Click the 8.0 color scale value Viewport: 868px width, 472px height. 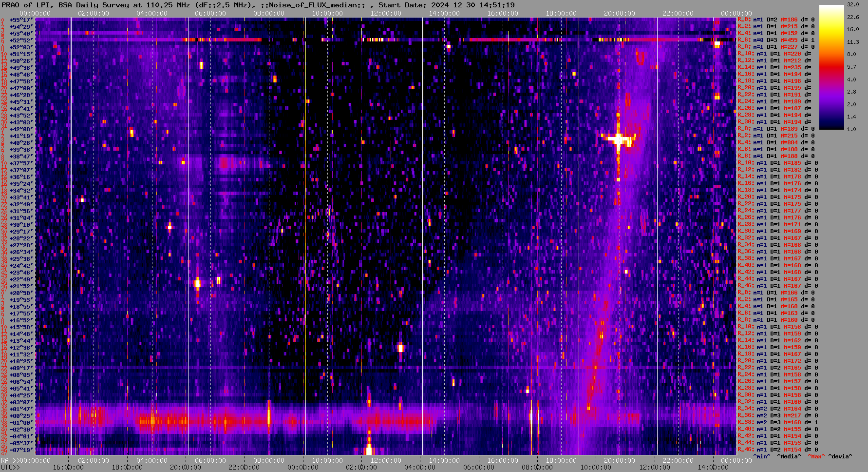851,54
